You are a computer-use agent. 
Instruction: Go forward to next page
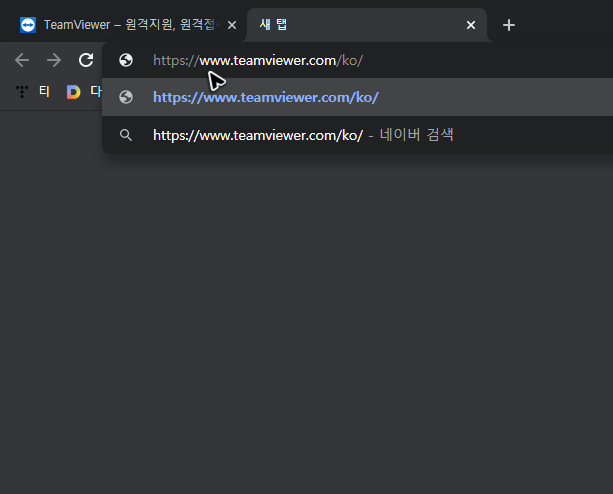[x=54, y=60]
